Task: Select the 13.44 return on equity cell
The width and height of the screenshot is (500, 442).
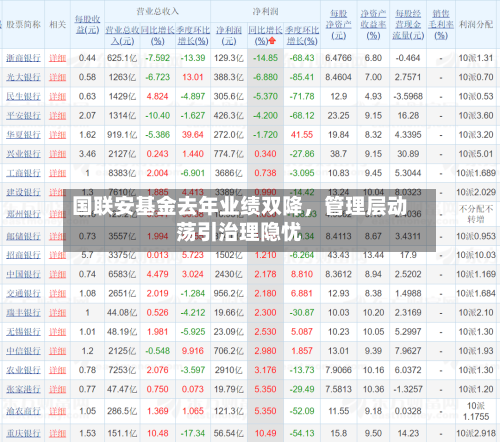Action: tap(373, 255)
